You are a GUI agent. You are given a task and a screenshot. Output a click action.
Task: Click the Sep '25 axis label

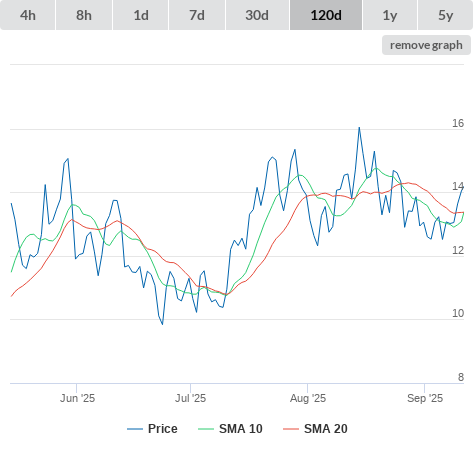point(425,398)
